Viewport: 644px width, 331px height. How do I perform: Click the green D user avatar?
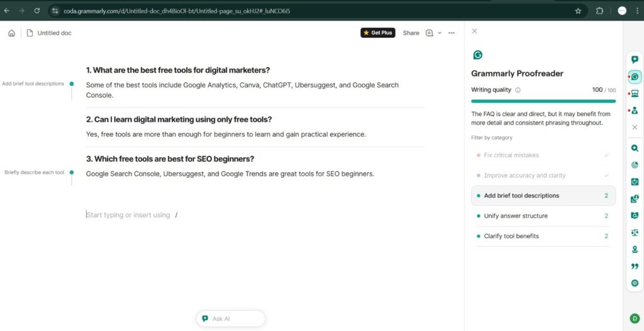(x=635, y=318)
